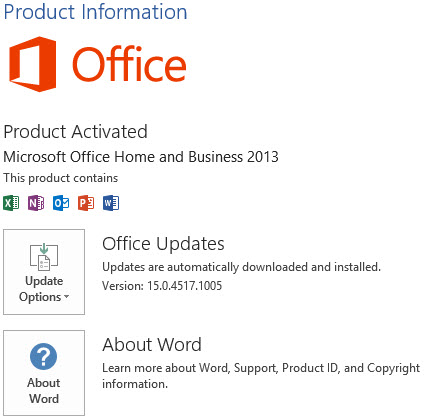Click the 'Learn more about Word' description
The width and height of the screenshot is (428, 419).
(x=261, y=376)
